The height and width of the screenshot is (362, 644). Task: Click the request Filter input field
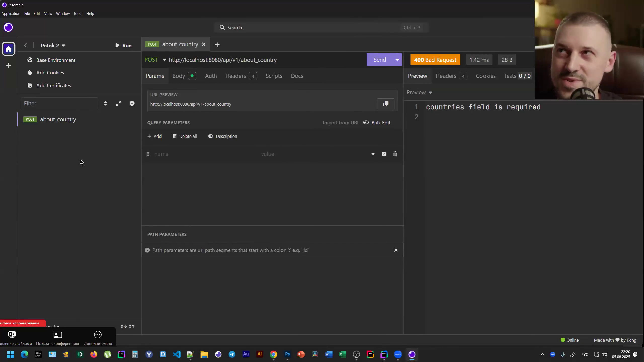(x=59, y=103)
